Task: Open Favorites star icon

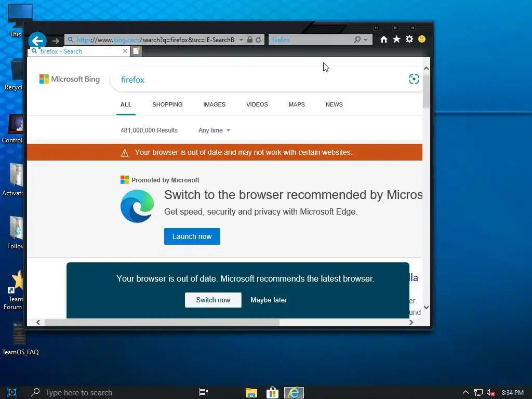Action: point(396,39)
